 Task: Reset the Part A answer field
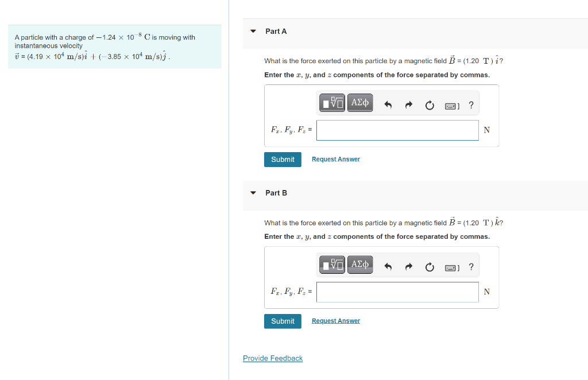429,105
